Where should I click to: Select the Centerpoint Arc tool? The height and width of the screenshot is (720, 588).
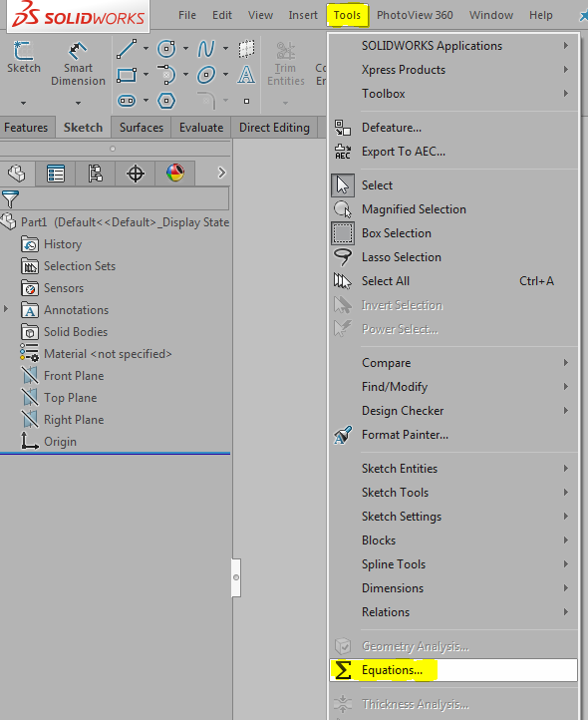click(x=166, y=75)
